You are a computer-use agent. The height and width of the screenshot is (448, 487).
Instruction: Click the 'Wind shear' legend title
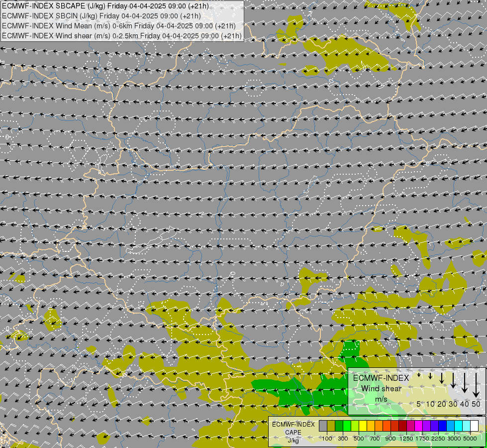click(x=381, y=389)
